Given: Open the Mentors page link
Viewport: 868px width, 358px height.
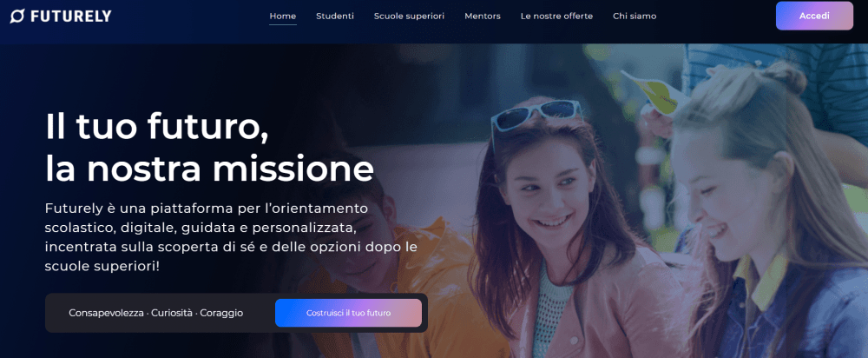Looking at the screenshot, I should pos(483,16).
